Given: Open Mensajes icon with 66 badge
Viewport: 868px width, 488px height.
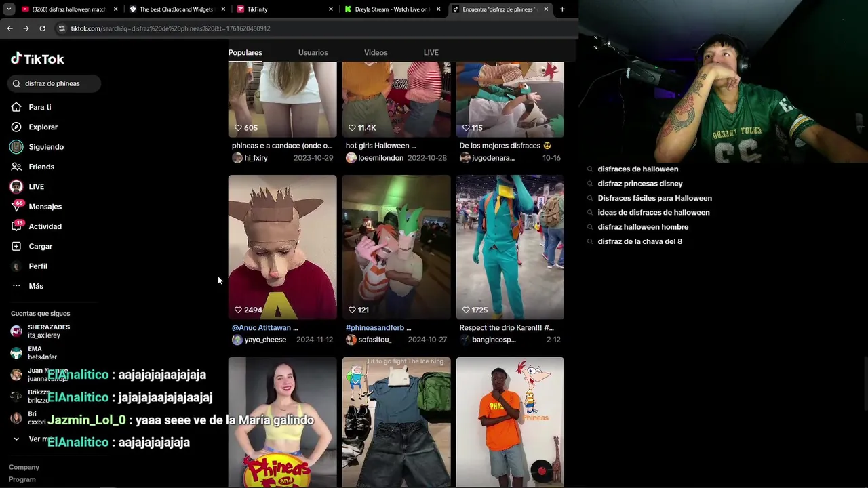Looking at the screenshot, I should pos(16,207).
